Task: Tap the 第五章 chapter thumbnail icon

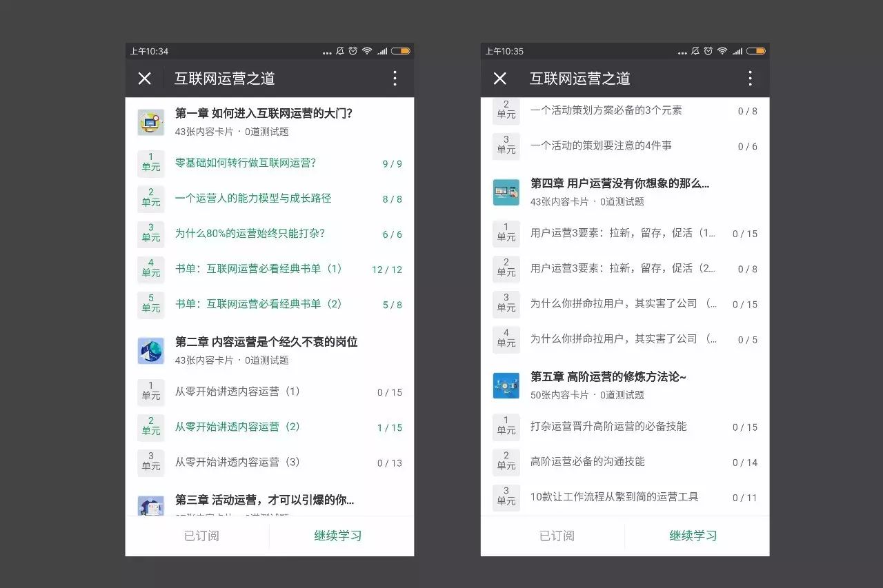Action: point(506,385)
